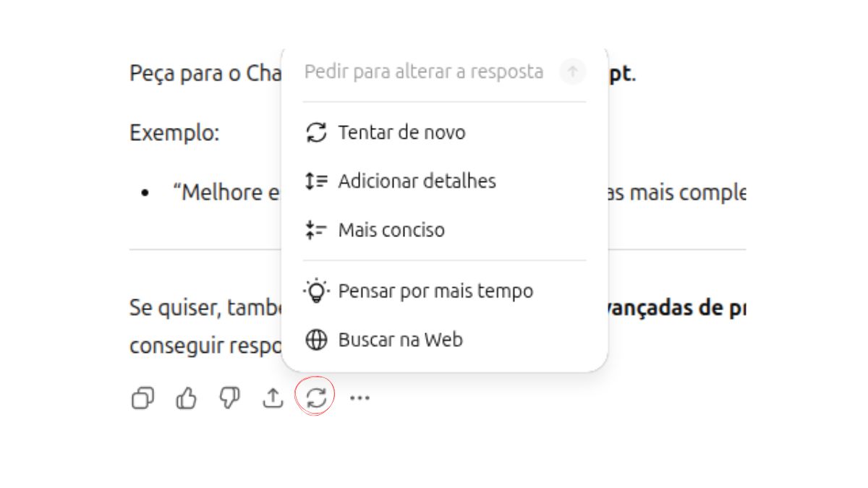
Task: Choose "Buscar na Web" option
Action: (400, 340)
